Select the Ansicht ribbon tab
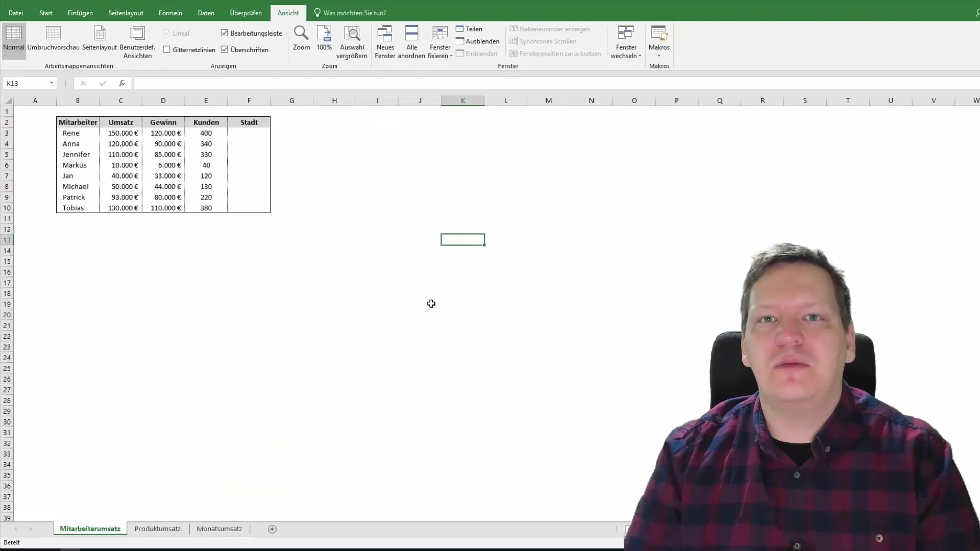The image size is (980, 551). pos(288,13)
